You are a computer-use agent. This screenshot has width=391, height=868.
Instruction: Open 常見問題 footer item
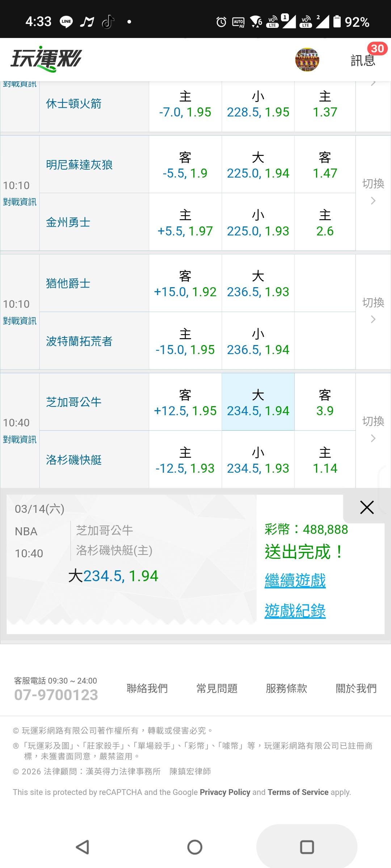tap(217, 688)
